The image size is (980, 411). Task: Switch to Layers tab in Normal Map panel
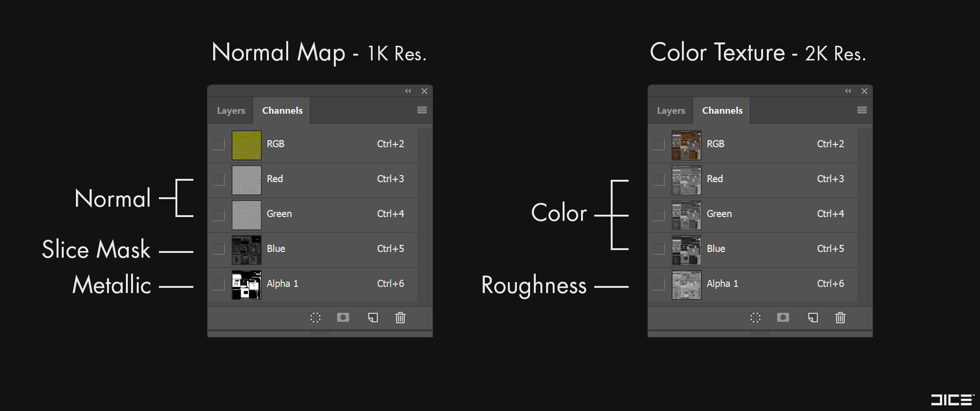point(231,110)
